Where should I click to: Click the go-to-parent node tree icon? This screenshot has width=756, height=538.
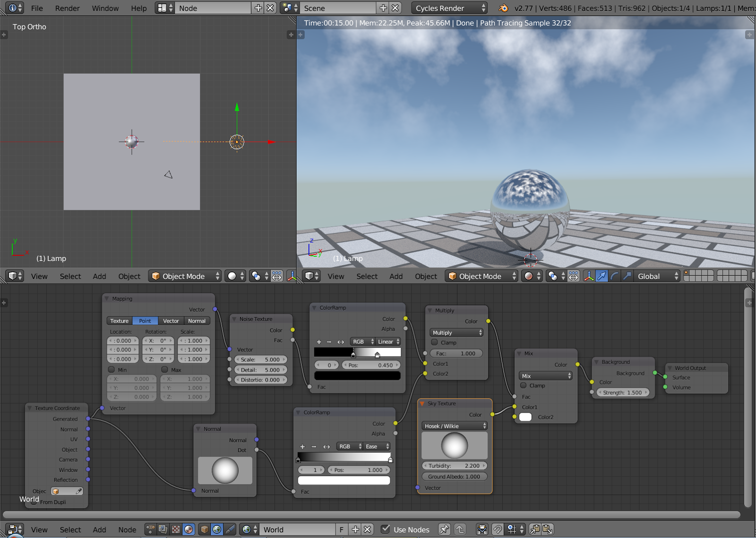460,529
